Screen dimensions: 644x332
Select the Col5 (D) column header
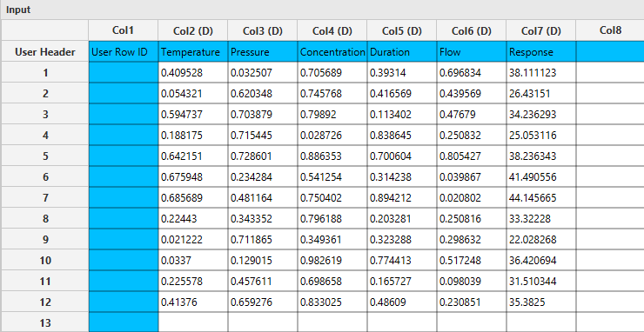[x=402, y=30]
